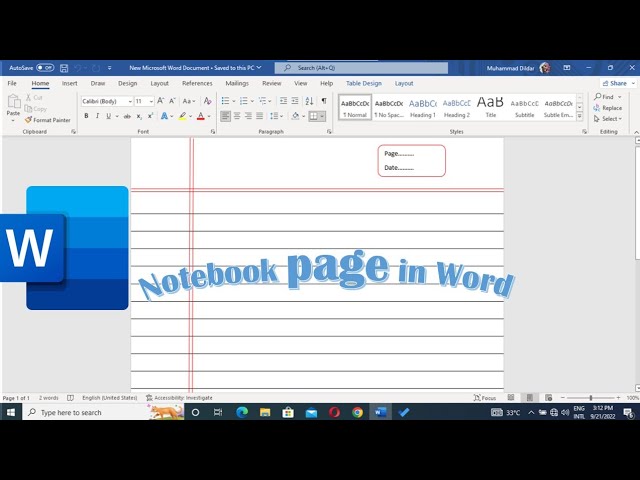Open the Font dialog launcher
The image size is (640, 480).
213,132
